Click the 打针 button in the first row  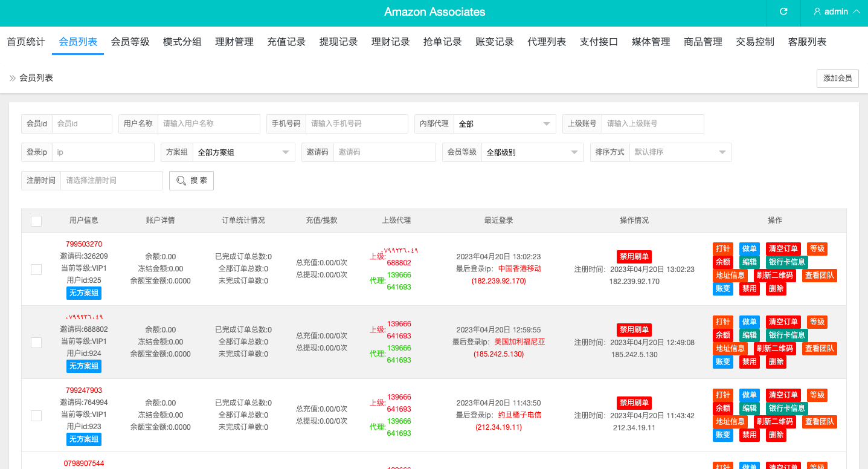pyautogui.click(x=722, y=248)
